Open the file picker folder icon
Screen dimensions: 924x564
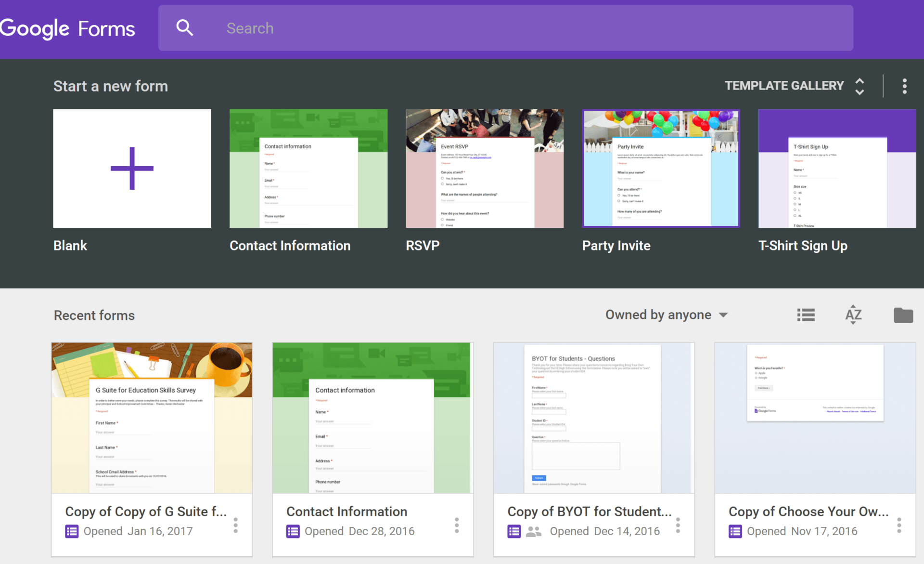(903, 315)
